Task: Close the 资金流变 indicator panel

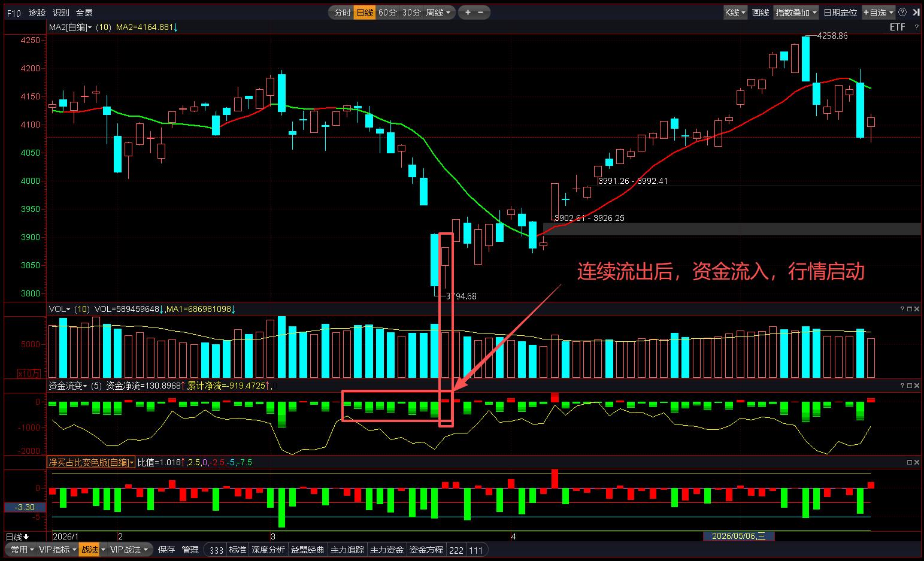Action: 916,386
